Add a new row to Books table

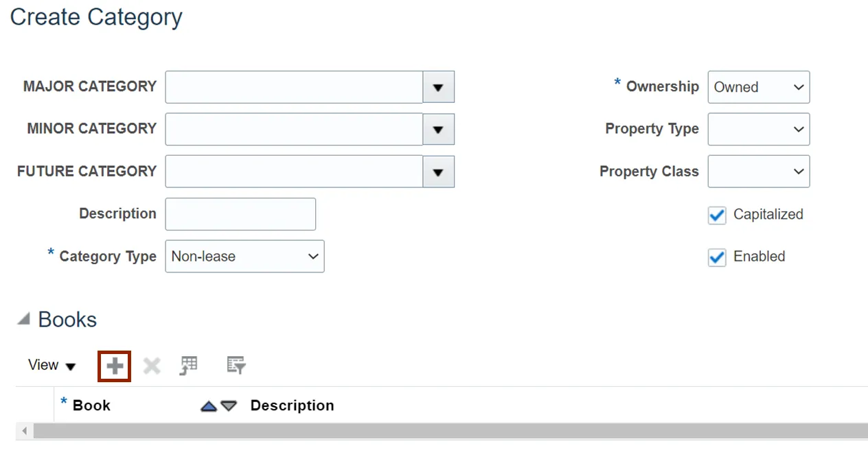[x=115, y=366]
